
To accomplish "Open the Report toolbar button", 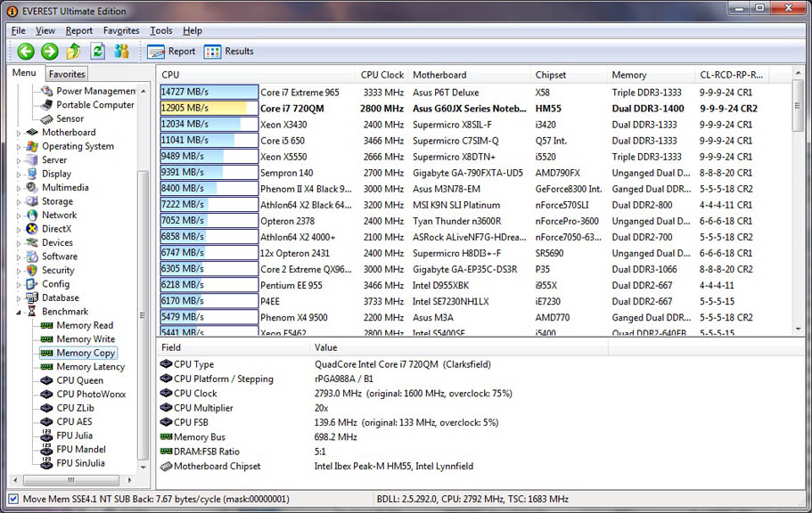I will click(171, 52).
